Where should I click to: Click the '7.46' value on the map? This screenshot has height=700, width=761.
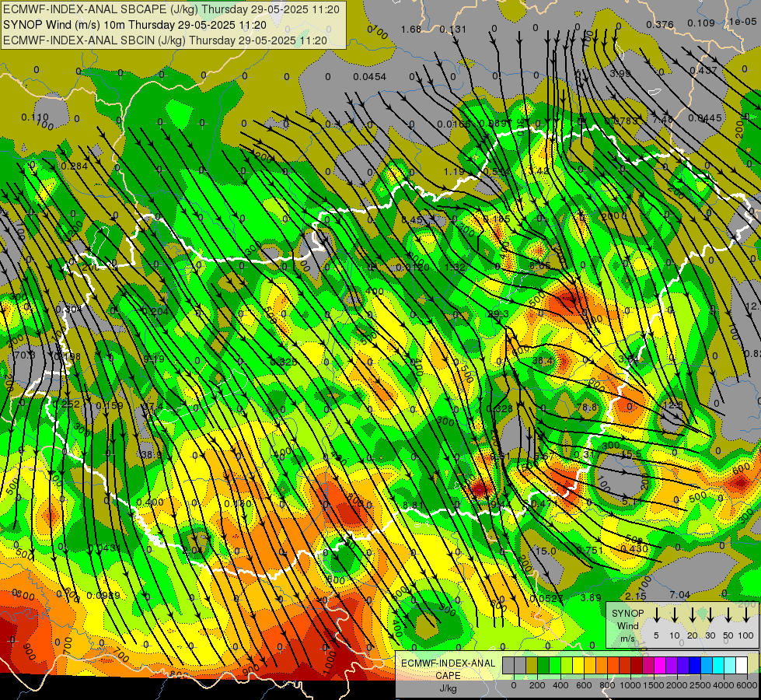(x=662, y=120)
